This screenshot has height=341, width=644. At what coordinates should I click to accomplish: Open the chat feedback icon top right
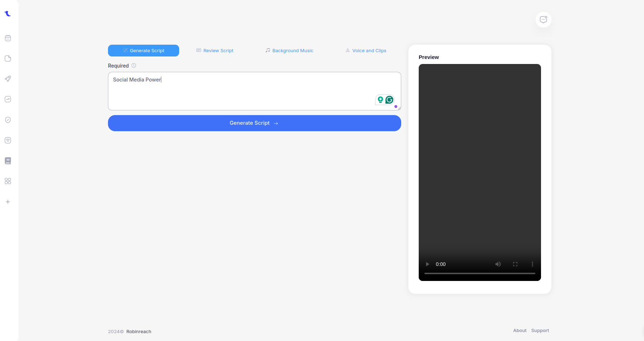[x=543, y=20]
